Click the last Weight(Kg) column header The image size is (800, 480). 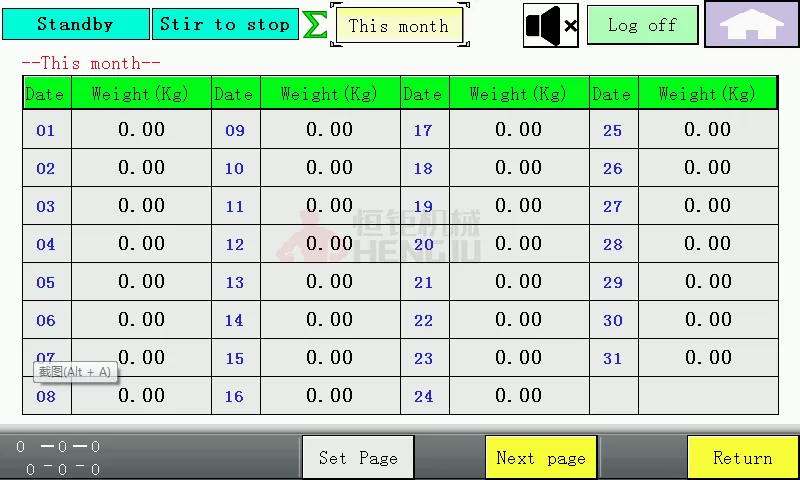(x=707, y=94)
